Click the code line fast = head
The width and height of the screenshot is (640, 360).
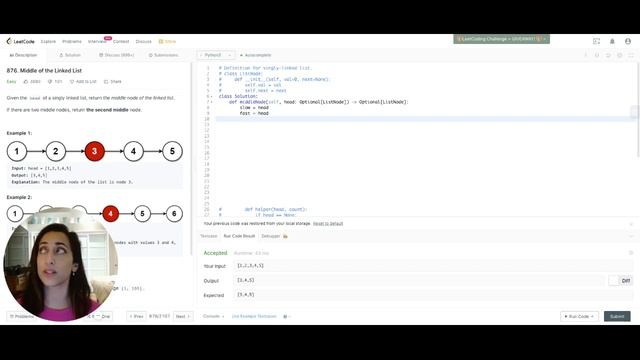click(254, 113)
